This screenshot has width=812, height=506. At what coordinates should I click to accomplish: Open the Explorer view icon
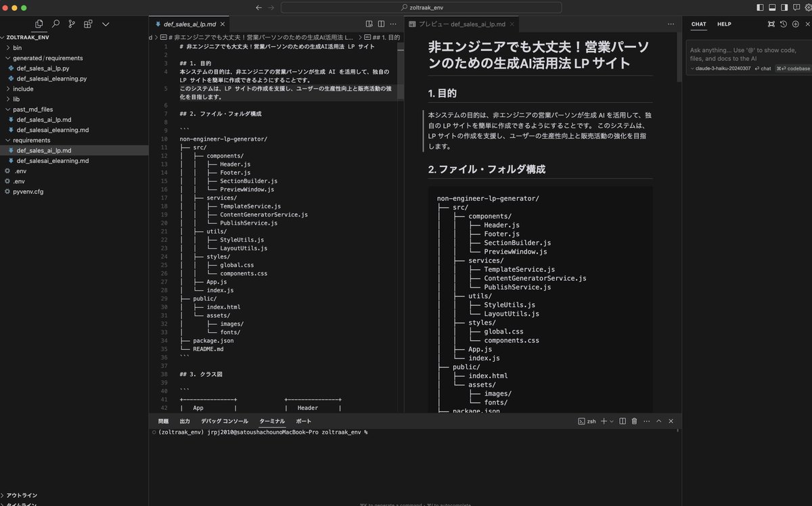coord(39,24)
